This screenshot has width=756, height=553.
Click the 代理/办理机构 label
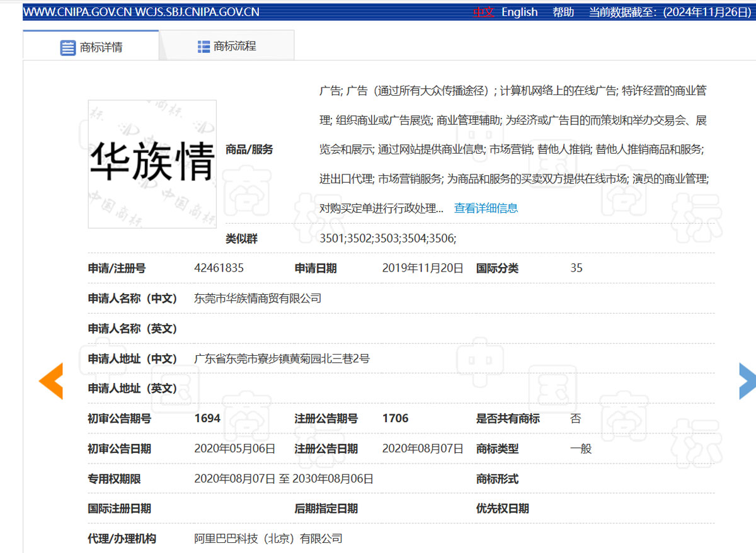[x=122, y=539]
